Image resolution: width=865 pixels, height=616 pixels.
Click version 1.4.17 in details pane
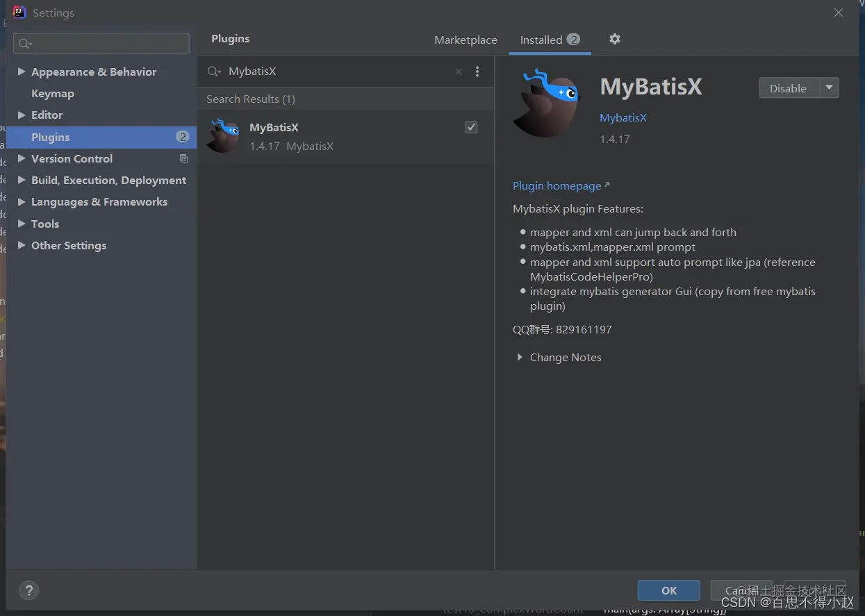[615, 139]
